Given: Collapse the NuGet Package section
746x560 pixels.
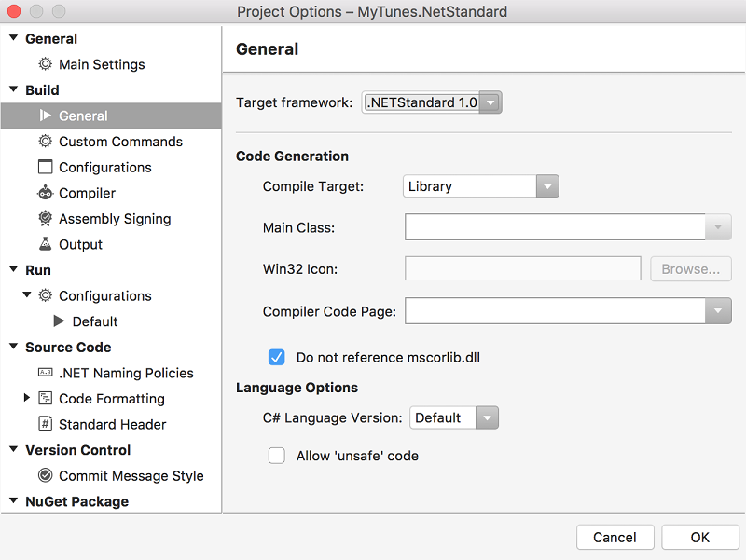Looking at the screenshot, I should tap(14, 500).
